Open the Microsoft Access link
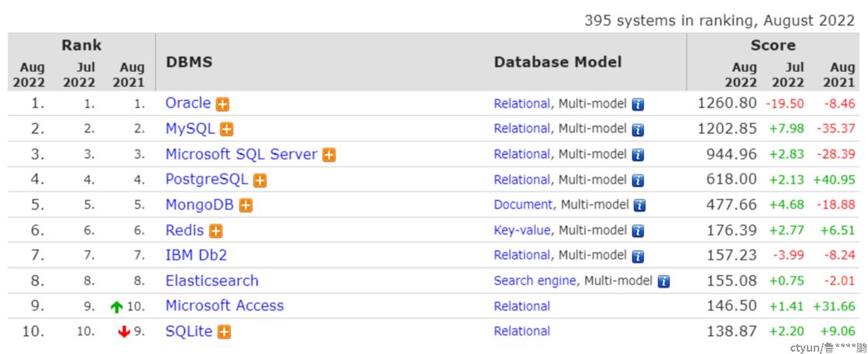The image size is (868, 354). [x=225, y=306]
